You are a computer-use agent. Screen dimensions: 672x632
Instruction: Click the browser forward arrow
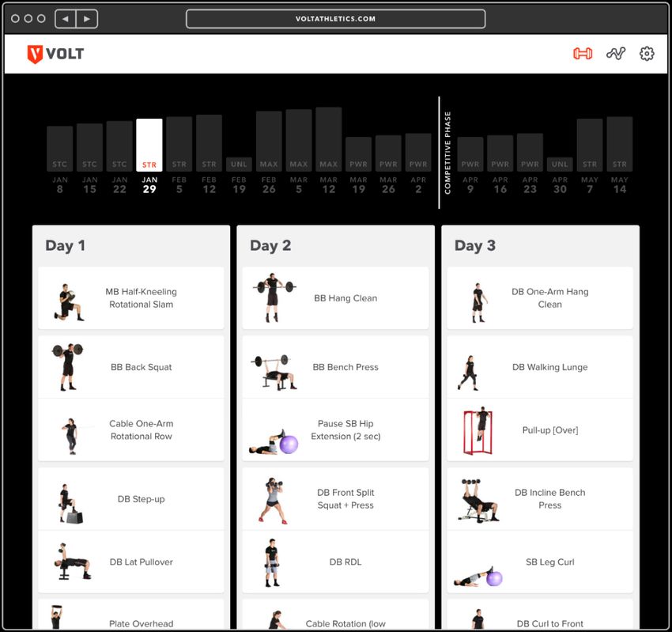[87, 19]
